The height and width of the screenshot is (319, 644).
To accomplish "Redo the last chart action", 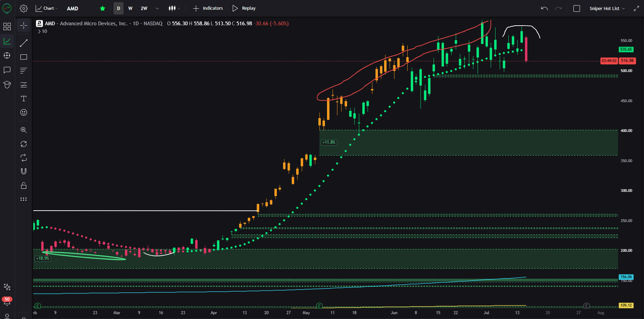I will 559,9.
